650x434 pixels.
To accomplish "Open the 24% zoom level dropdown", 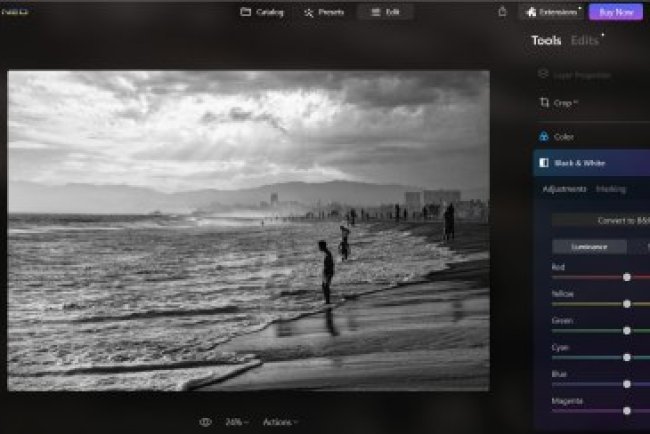I will 237,422.
